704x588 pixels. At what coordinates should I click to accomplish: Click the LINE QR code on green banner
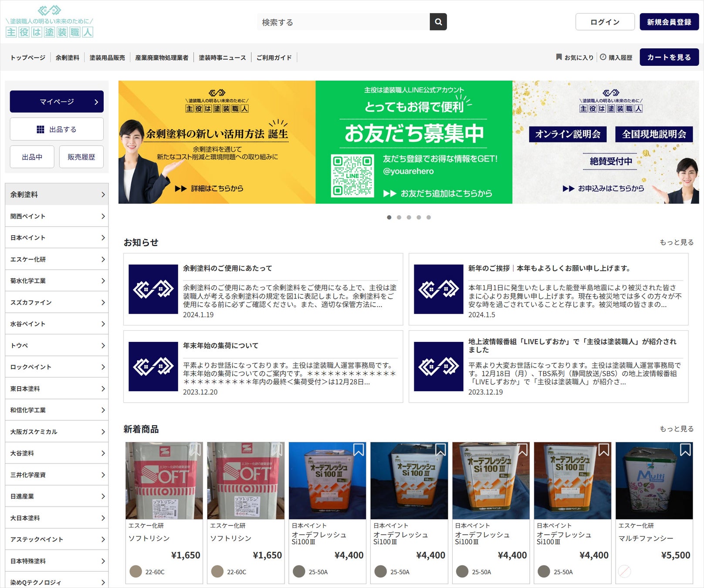(352, 176)
